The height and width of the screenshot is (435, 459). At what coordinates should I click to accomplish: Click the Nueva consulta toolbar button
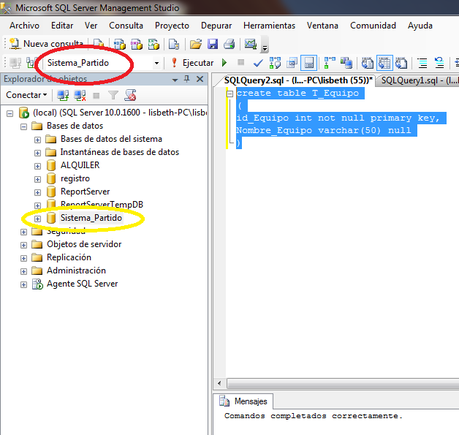coord(46,44)
